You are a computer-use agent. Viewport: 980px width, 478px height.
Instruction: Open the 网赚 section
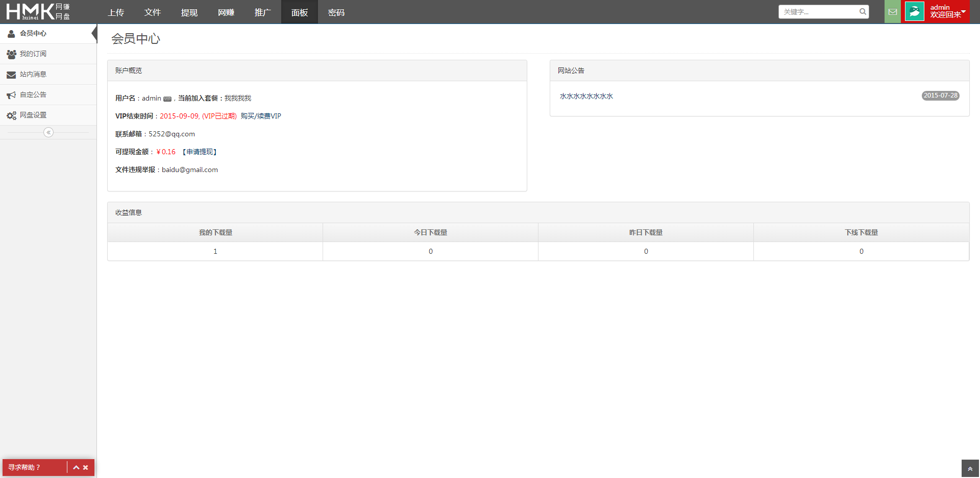pos(226,12)
